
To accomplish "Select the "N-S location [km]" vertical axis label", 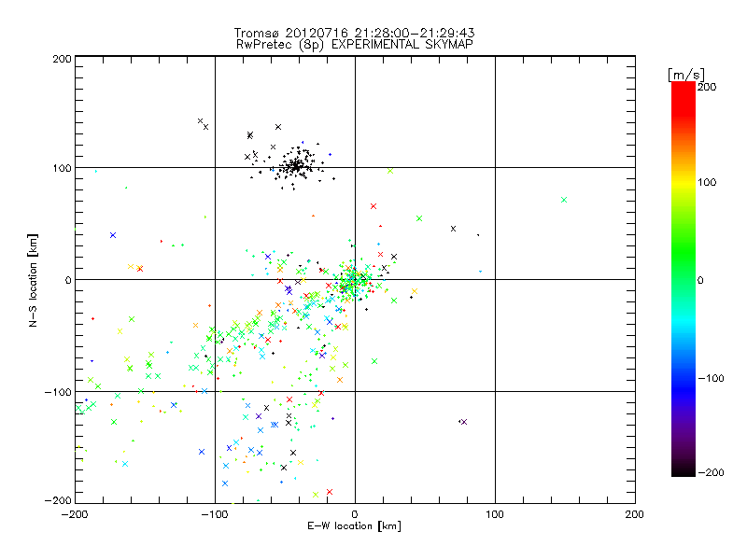I will pos(33,280).
